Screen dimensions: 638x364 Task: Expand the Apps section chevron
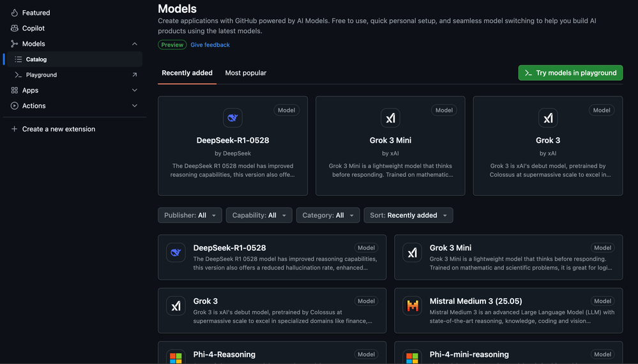(x=135, y=90)
